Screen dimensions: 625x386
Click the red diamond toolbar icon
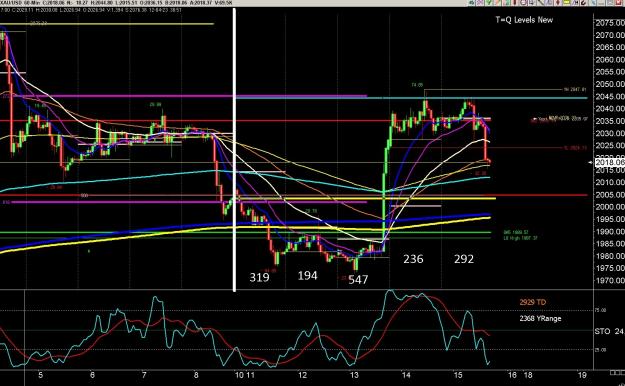click(558, 2)
